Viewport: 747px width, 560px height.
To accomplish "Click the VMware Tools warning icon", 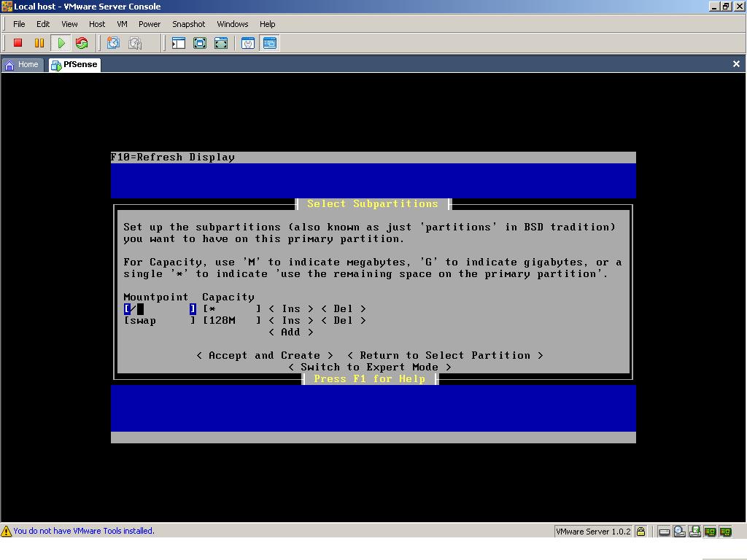I will [6, 531].
